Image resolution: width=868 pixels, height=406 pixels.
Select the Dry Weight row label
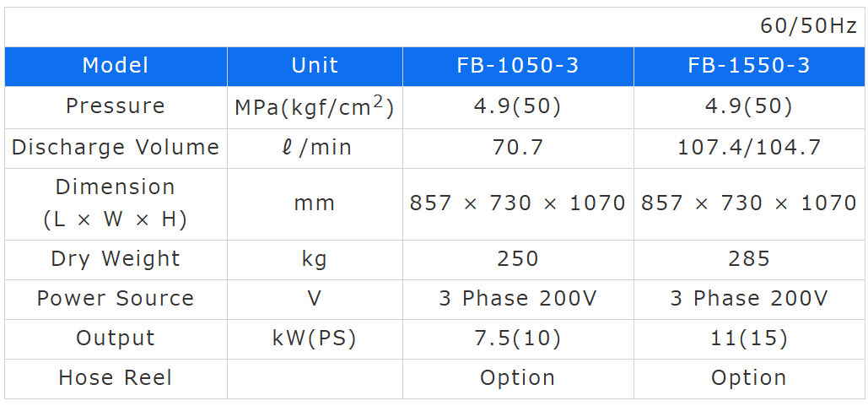pos(116,258)
